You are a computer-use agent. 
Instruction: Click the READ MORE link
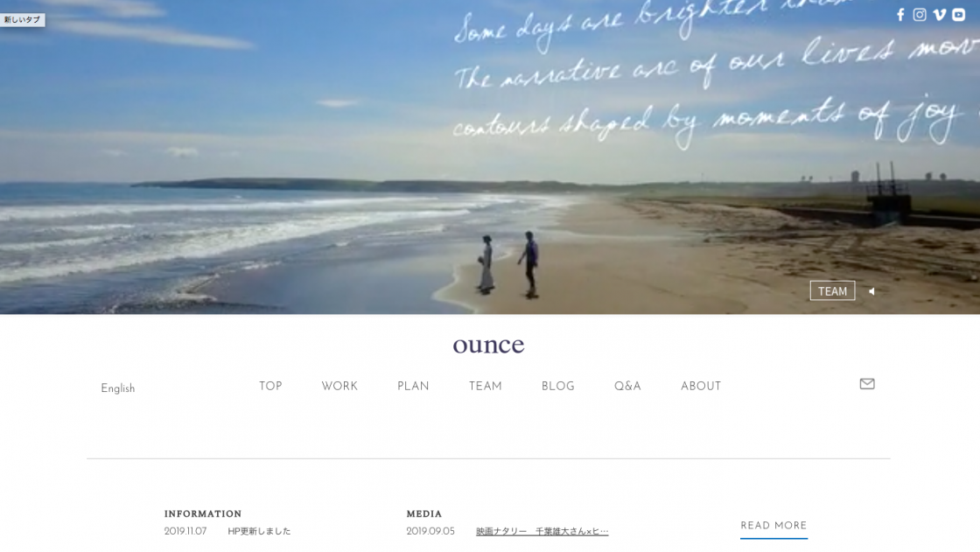(773, 526)
